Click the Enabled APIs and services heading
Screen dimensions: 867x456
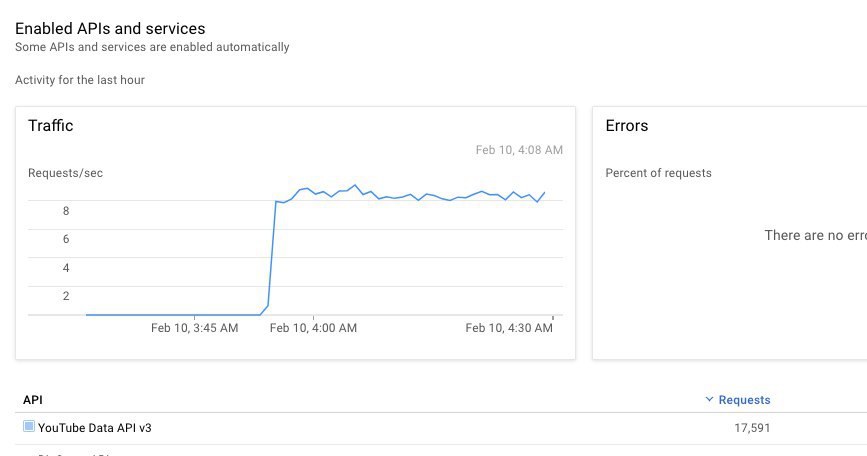coord(110,28)
